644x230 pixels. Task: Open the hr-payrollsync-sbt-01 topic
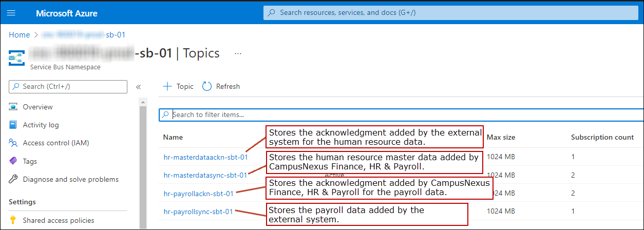click(x=198, y=211)
